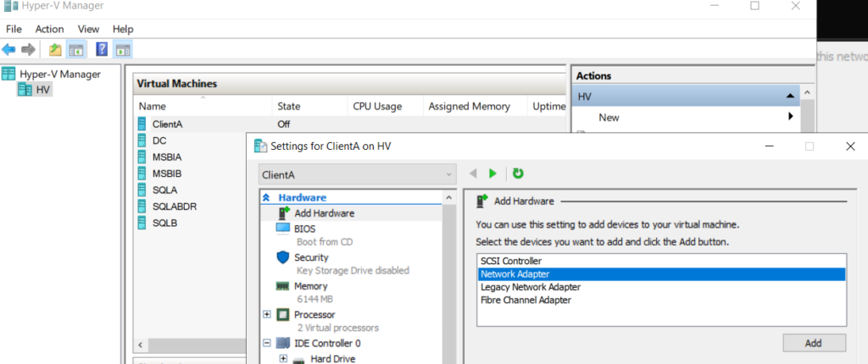Click the BIOS monitor icon
The image size is (868, 364).
283,228
